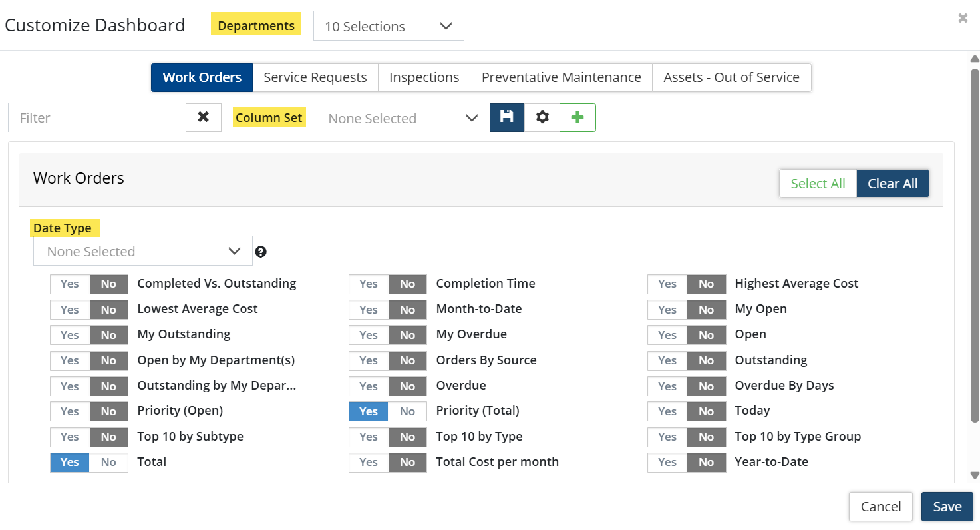This screenshot has width=980, height=530.
Task: Open column set settings gear icon
Action: click(x=542, y=117)
